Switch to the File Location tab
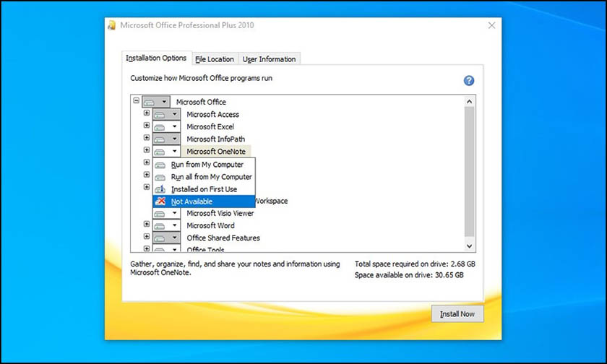 (215, 59)
